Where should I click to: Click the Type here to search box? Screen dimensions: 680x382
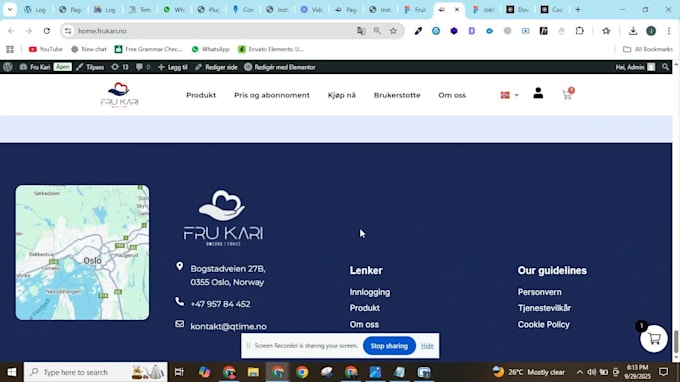tap(95, 372)
